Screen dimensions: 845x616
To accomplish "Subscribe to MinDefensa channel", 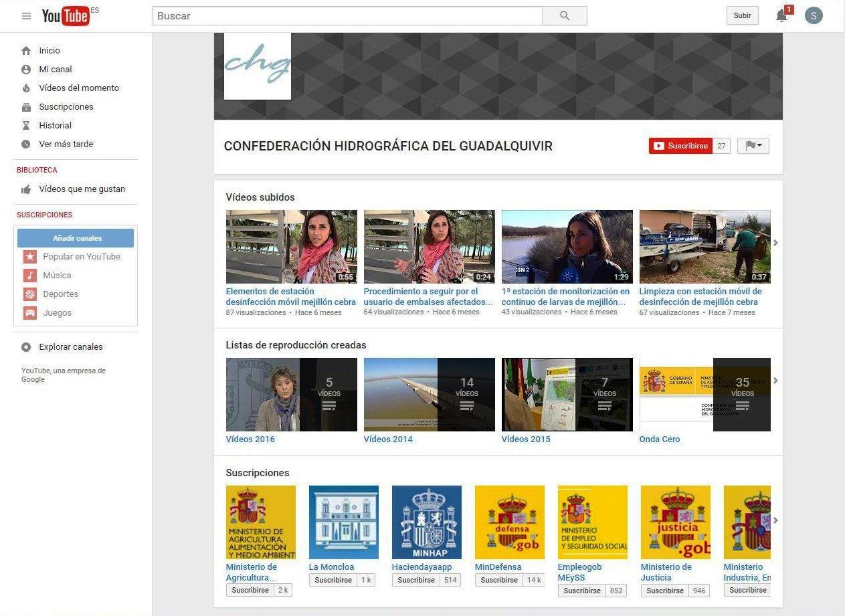I will (500, 580).
